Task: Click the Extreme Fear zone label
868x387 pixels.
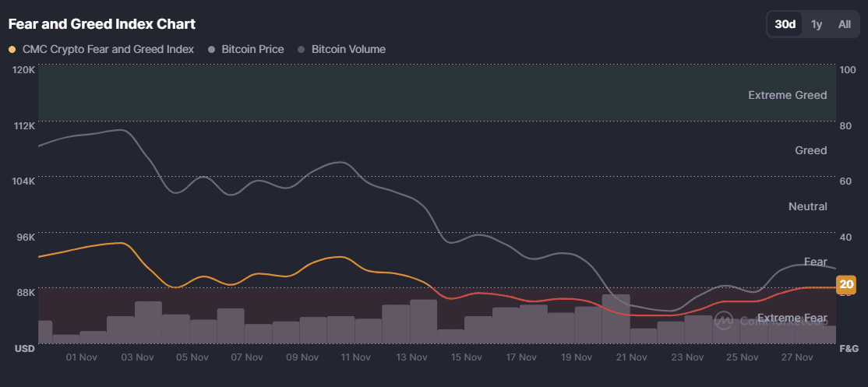Action: tap(792, 318)
